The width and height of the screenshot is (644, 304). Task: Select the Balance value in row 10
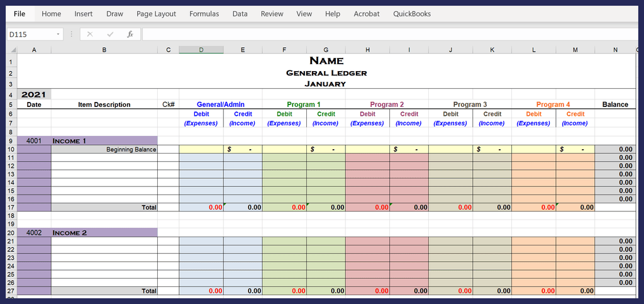tap(615, 150)
